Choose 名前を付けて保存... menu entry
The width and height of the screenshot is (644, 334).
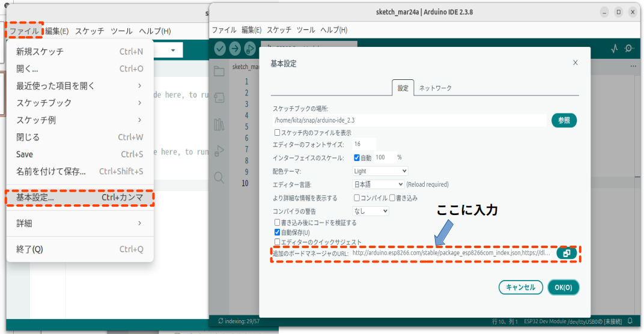click(80, 171)
